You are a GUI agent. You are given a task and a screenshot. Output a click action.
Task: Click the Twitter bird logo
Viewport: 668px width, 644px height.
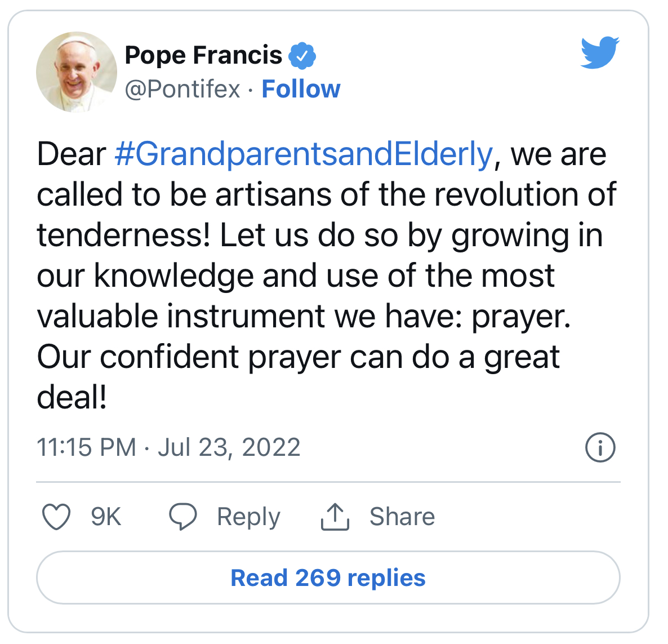pyautogui.click(x=600, y=52)
